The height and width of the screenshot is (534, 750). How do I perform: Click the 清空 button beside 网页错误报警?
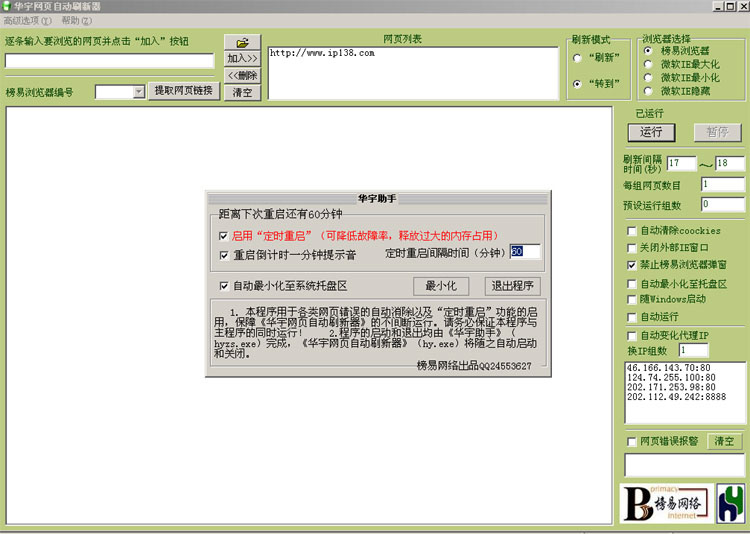724,441
